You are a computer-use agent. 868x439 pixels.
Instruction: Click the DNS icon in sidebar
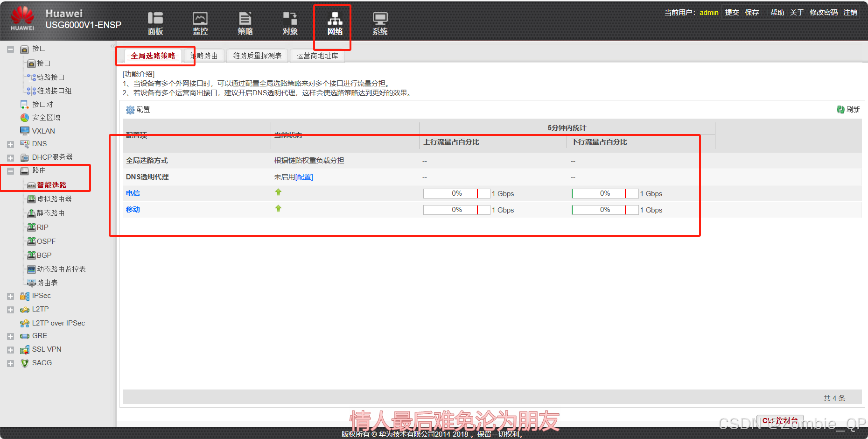click(x=25, y=144)
